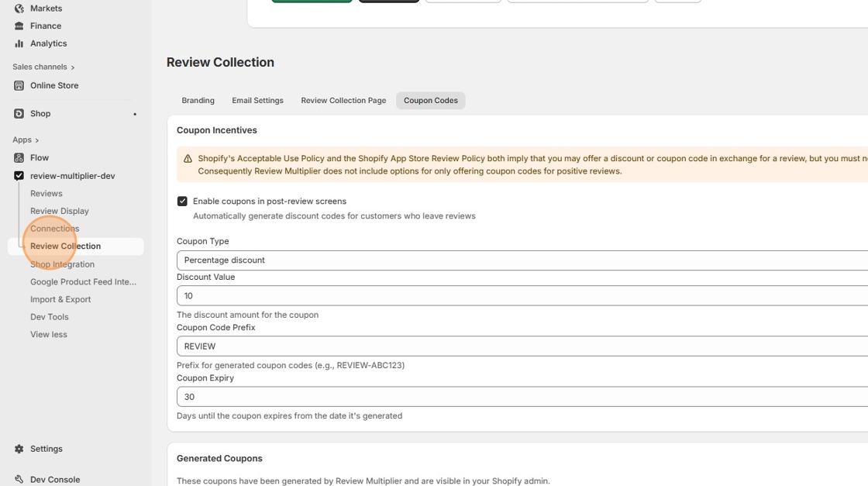Open the Flow app link

click(40, 158)
